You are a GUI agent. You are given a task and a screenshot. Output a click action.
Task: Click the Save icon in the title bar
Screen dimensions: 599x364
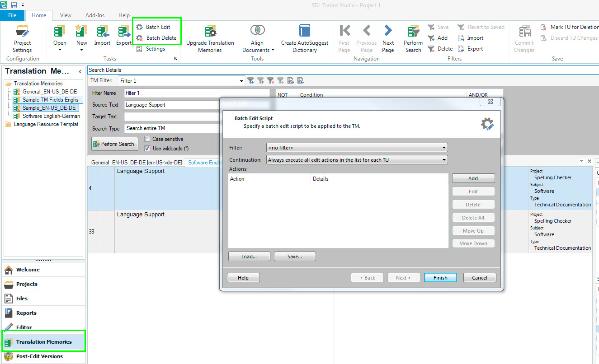(14, 5)
